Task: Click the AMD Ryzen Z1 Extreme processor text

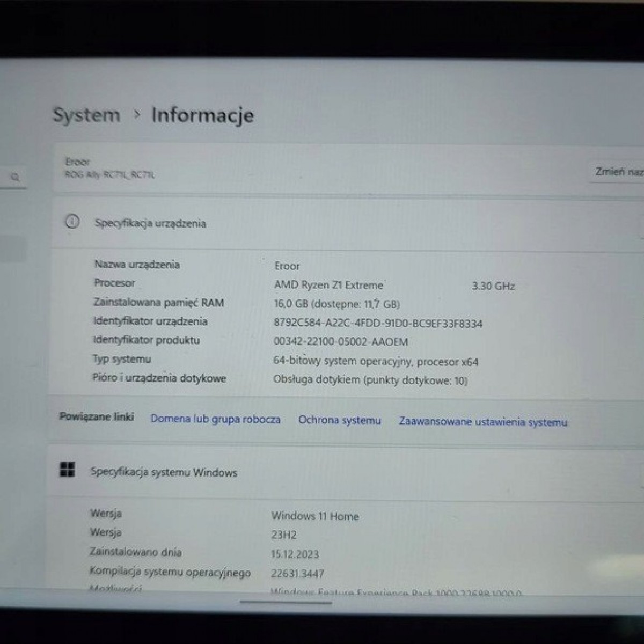Action: coord(328,285)
